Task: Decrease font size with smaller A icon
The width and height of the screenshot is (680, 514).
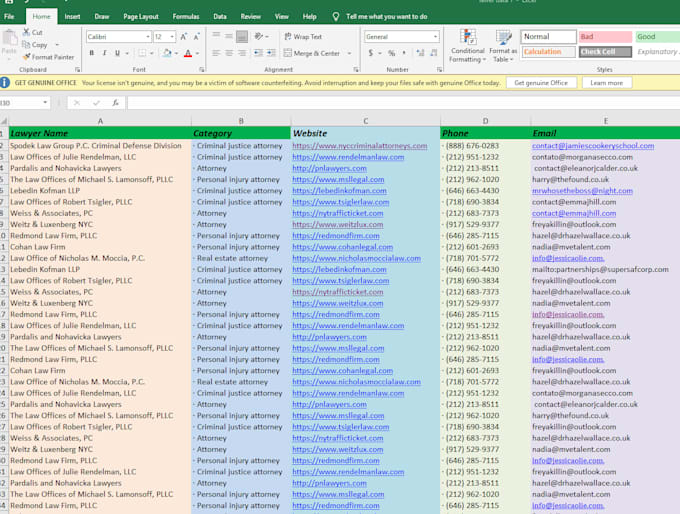Action: pyautogui.click(x=196, y=37)
